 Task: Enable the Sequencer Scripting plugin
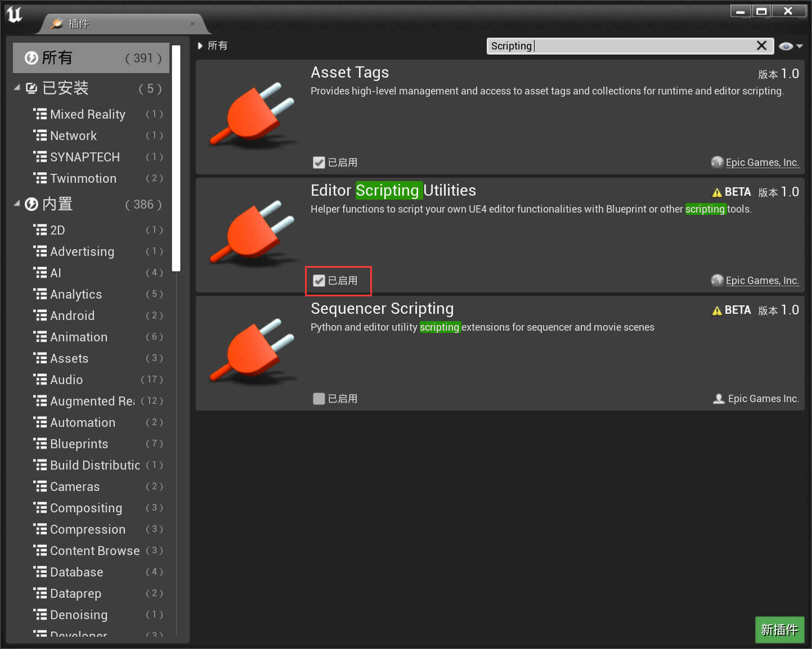point(319,398)
